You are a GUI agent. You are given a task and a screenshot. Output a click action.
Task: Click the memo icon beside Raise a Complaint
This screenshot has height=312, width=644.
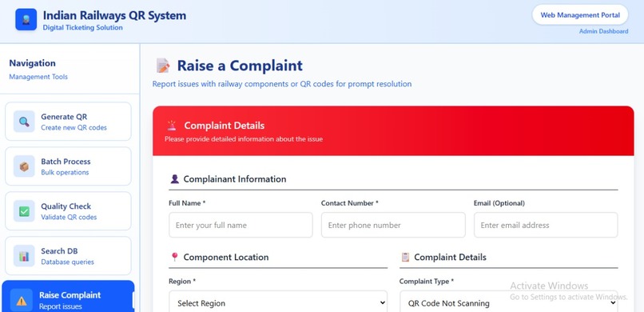(x=163, y=66)
